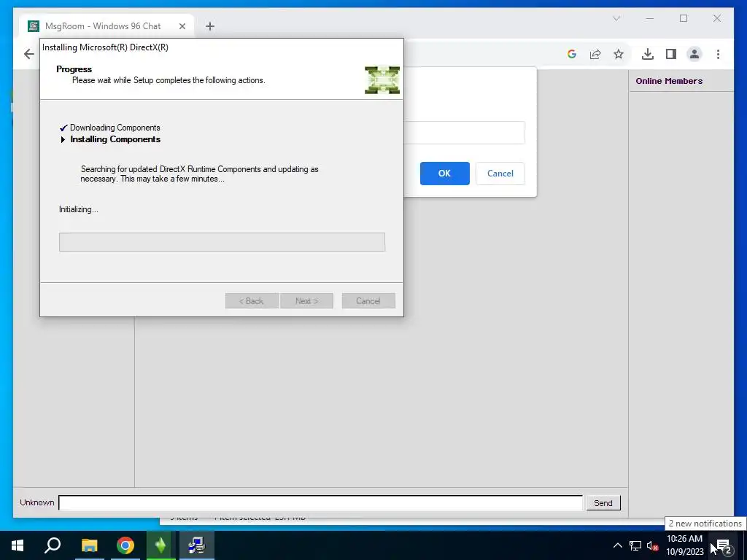
Task: Minimize the Chrome window
Action: coord(650,18)
